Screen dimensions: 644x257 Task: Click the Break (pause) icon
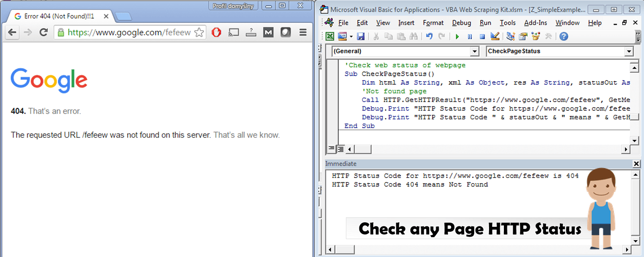pos(469,36)
